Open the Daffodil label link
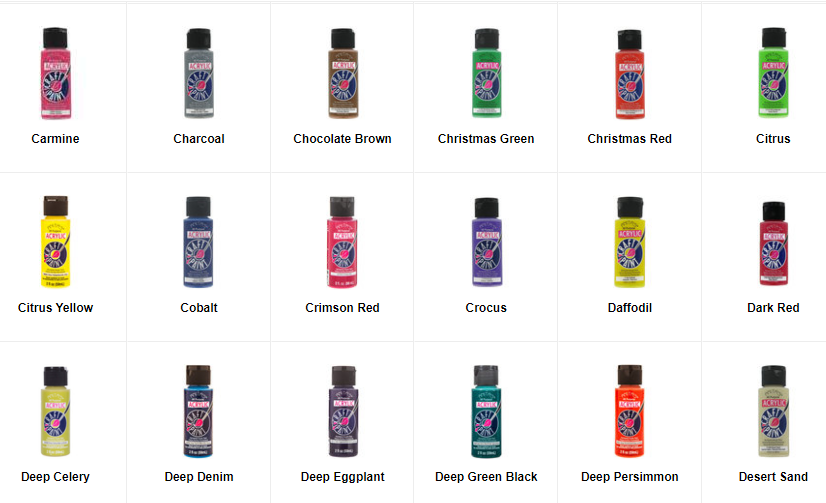826x503 pixels. pyautogui.click(x=630, y=308)
